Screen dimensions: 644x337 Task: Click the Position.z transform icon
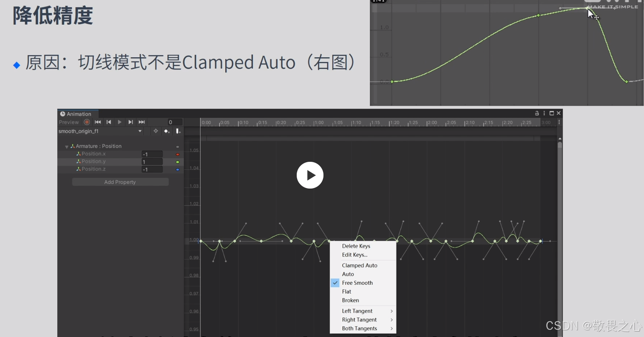tap(79, 169)
